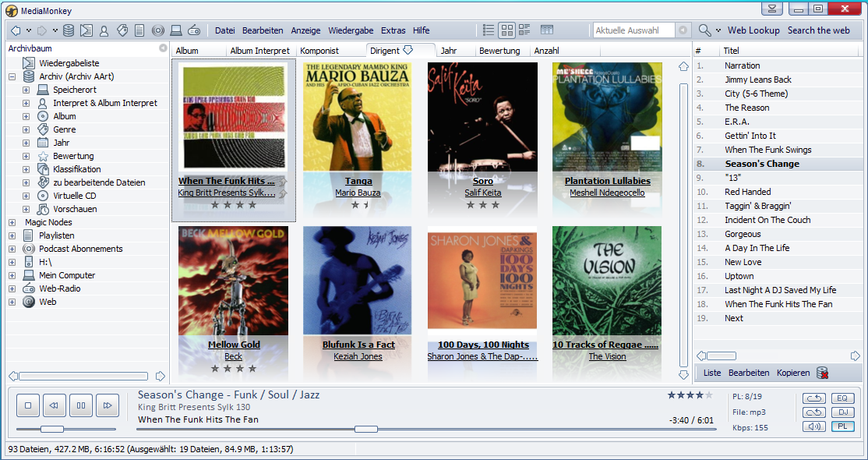868x460 pixels.
Task: Expand the Playlisten tree node
Action: [x=12, y=235]
